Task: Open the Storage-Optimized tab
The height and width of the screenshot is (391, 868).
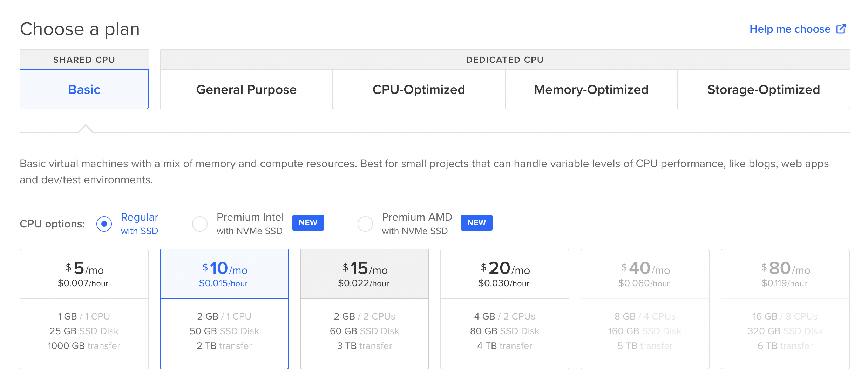Action: pyautogui.click(x=764, y=89)
